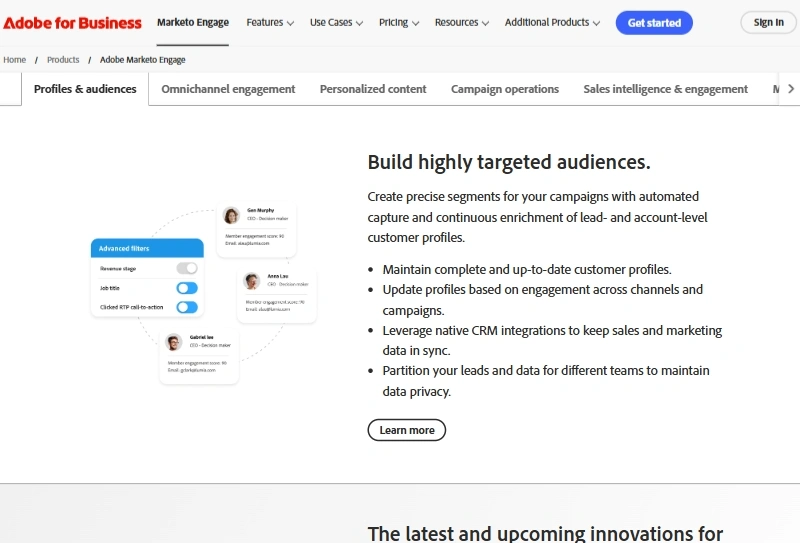Click 'Build highly targeted audiences.' heading
The image size is (800, 543).
coord(509,162)
